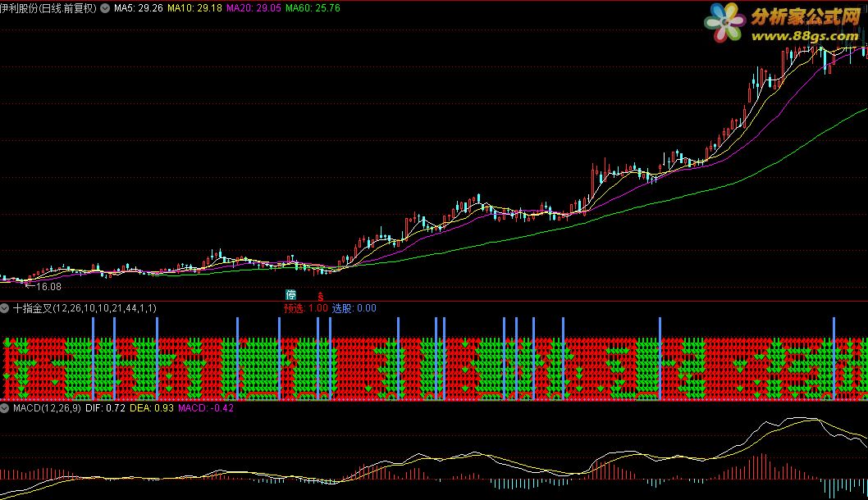Click the 十指金叉(12,26,10,10,21,44,1,1) indicator name
Screen dimensions: 868x500
click(85, 308)
